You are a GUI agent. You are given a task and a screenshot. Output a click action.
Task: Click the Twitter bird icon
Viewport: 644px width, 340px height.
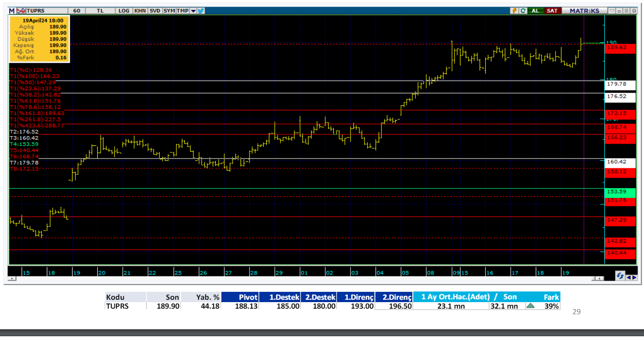(201, 10)
